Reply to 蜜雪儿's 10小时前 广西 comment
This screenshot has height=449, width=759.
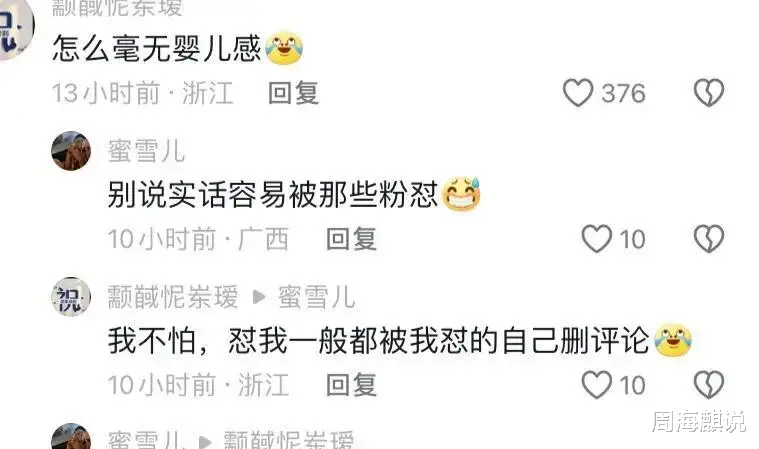coord(351,239)
